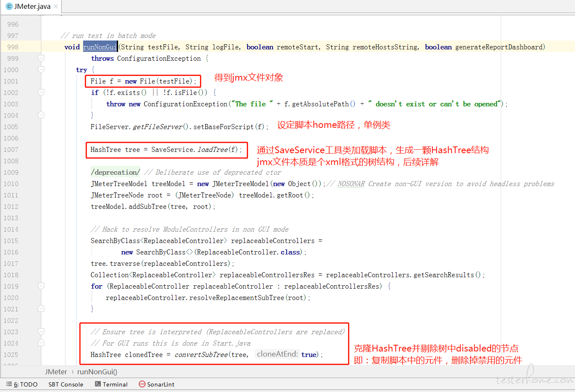Click the setBaseForScript method call

(224, 127)
